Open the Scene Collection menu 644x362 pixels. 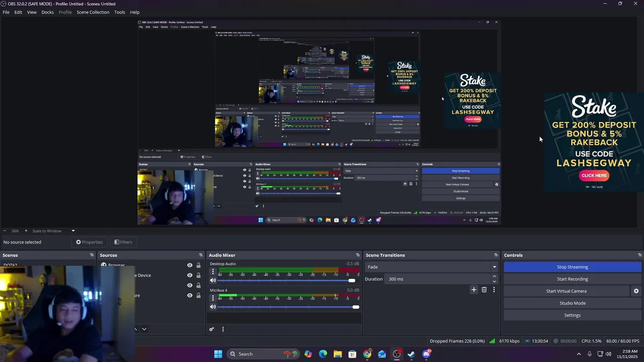(93, 12)
